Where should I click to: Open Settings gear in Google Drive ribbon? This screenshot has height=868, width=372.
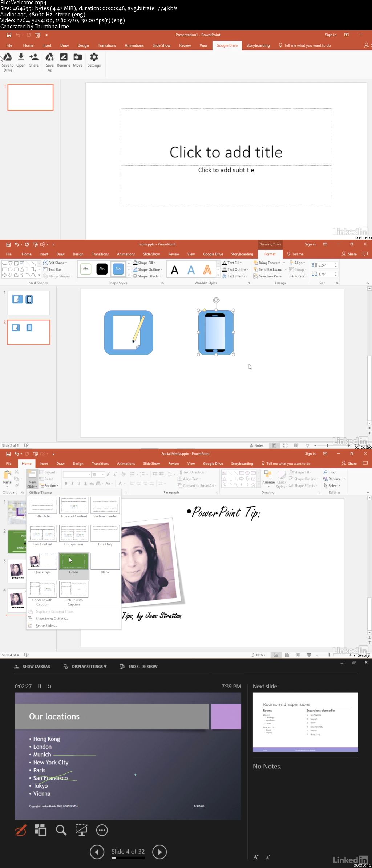tap(94, 60)
